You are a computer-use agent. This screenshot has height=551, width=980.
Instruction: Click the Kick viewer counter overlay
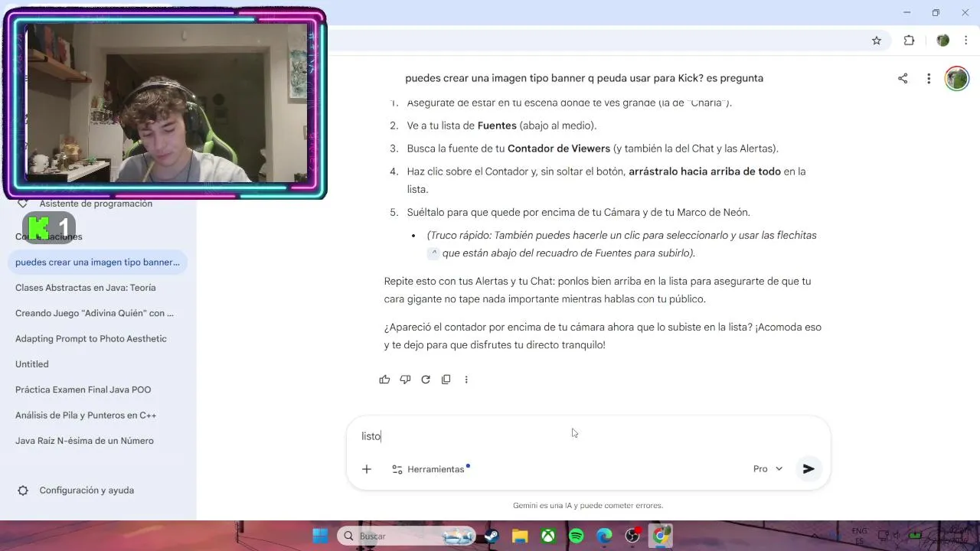coord(49,227)
